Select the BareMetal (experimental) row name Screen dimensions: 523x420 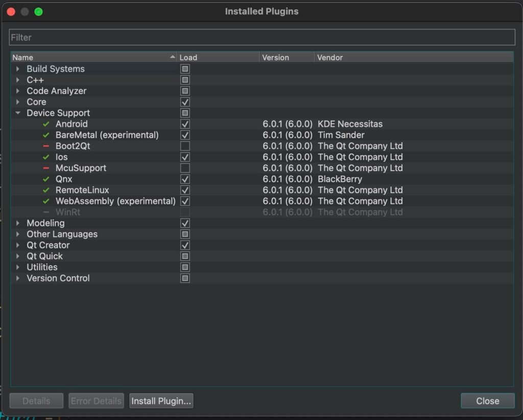(107, 135)
